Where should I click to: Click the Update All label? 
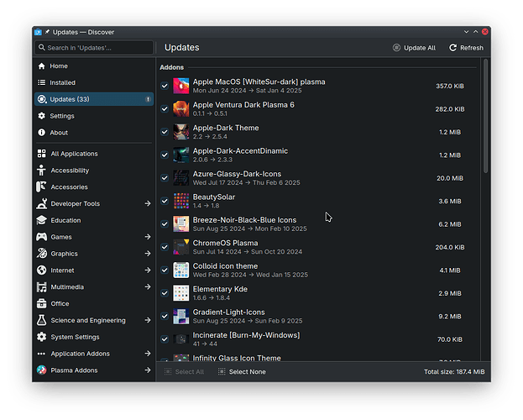pyautogui.click(x=420, y=48)
